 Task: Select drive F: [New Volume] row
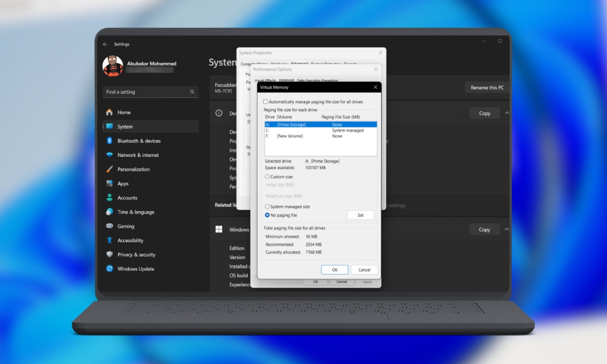pyautogui.click(x=320, y=136)
